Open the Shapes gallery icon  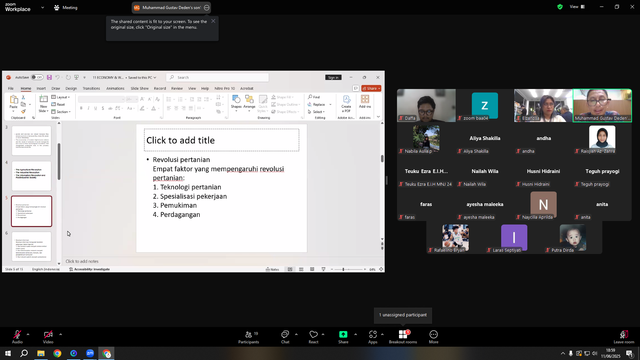pos(236,100)
